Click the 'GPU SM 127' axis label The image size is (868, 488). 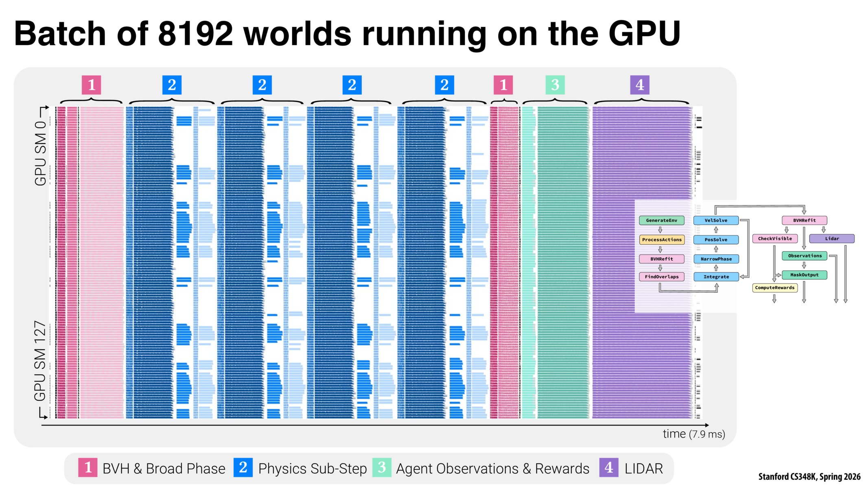click(39, 361)
